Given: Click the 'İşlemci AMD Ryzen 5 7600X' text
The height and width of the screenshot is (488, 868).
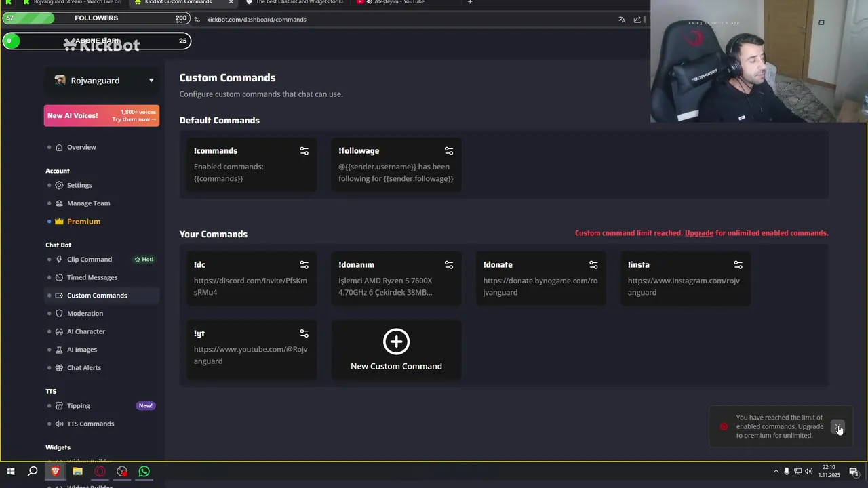Looking at the screenshot, I should coord(385,281).
